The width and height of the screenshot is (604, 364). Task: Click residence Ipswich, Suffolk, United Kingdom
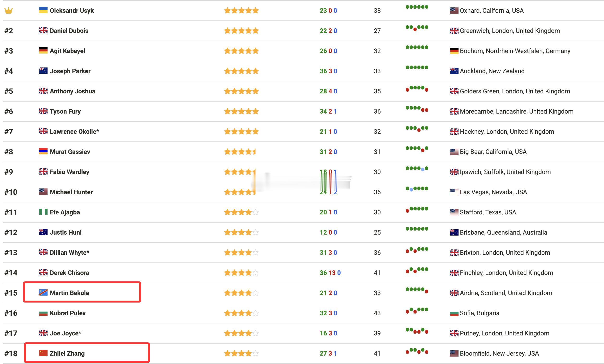tap(505, 172)
